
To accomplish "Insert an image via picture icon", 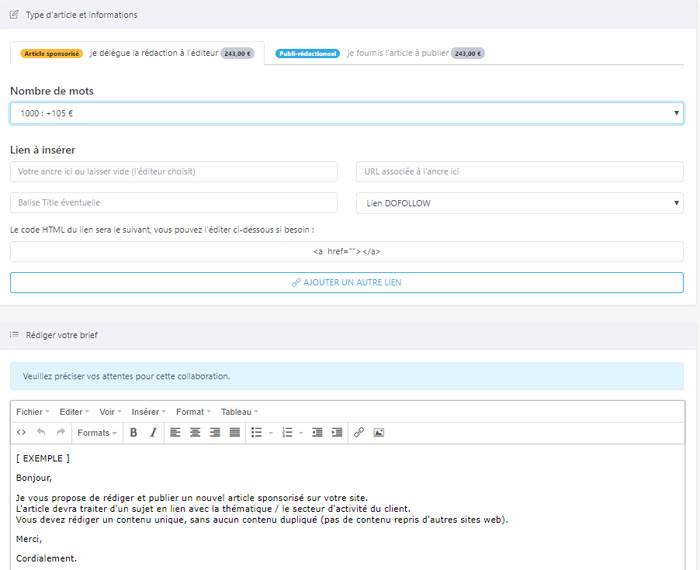I will [x=379, y=432].
